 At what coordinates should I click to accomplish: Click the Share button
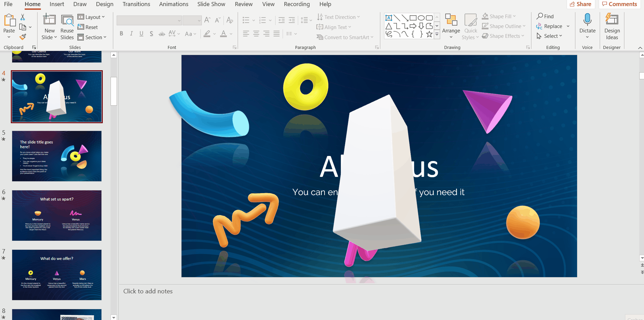coord(580,4)
